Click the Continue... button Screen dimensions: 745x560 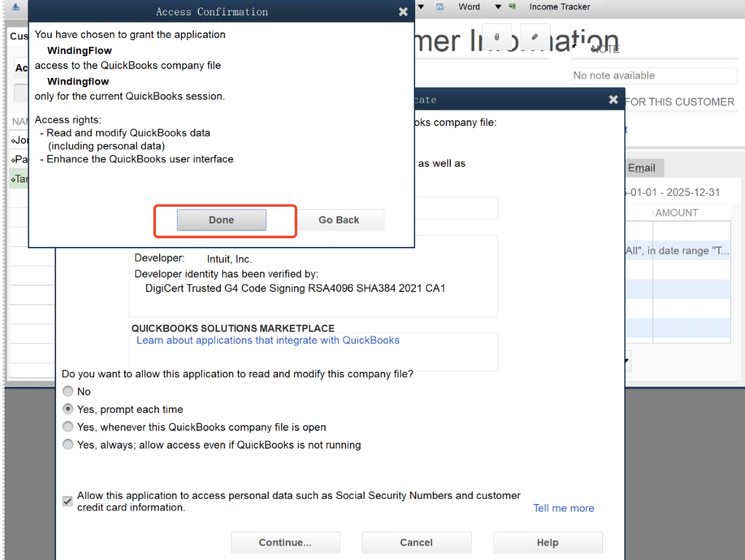pyautogui.click(x=285, y=543)
